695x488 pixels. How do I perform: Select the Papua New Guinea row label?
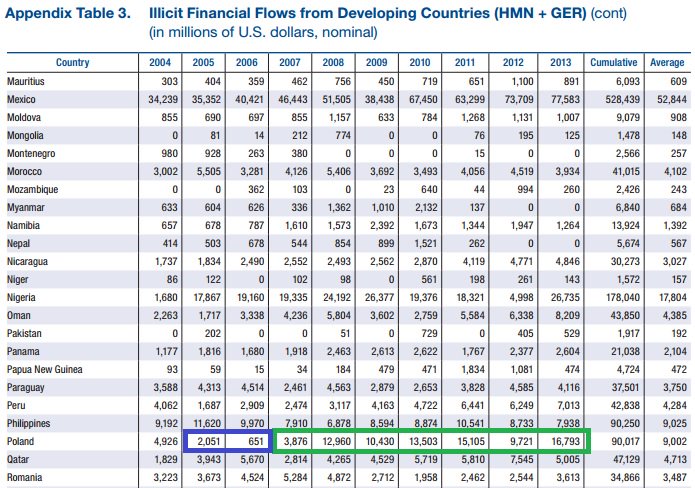[x=45, y=370]
